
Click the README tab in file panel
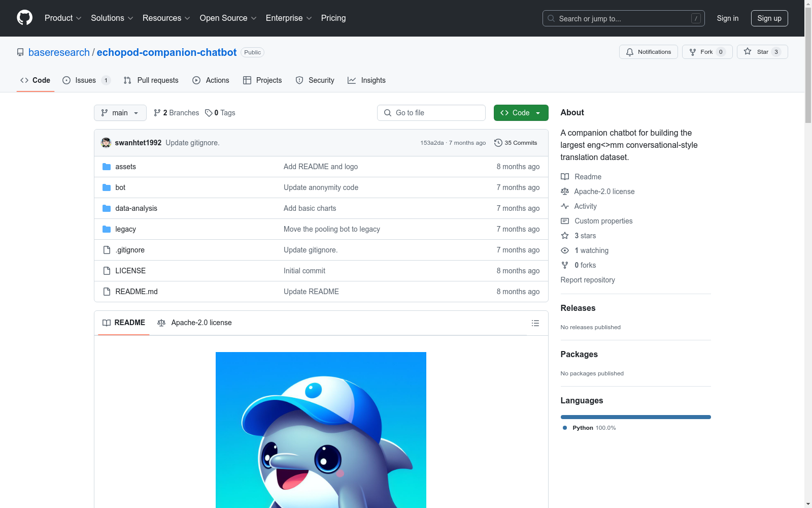[x=124, y=323]
